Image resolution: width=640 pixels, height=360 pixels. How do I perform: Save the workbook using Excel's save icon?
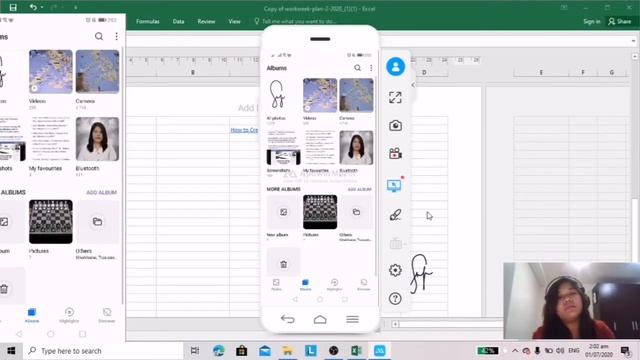(x=13, y=7)
